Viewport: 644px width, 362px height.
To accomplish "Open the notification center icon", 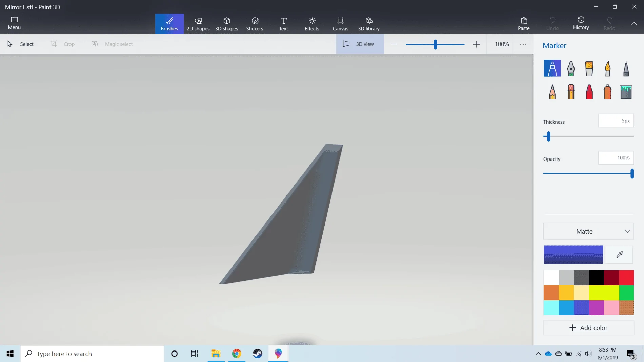I will tap(631, 354).
